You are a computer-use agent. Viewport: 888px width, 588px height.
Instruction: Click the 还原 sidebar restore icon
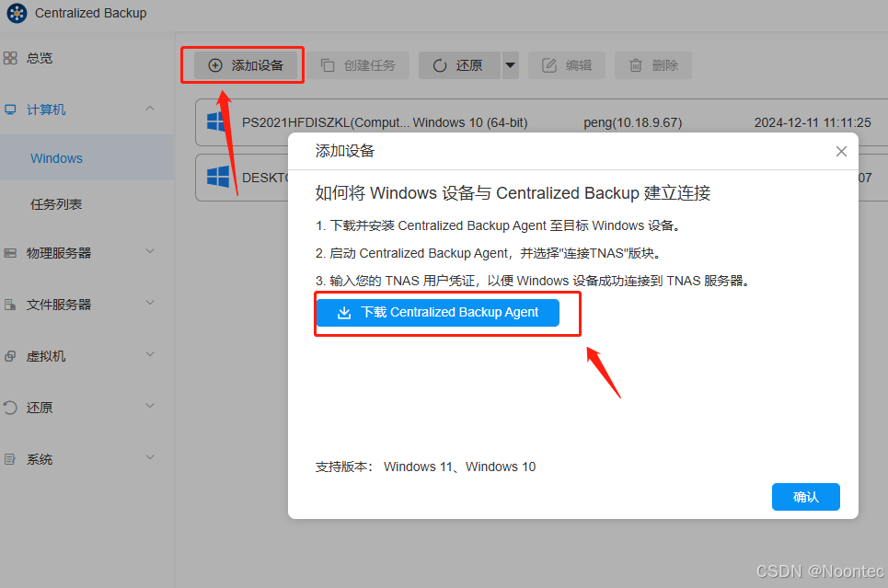point(10,408)
